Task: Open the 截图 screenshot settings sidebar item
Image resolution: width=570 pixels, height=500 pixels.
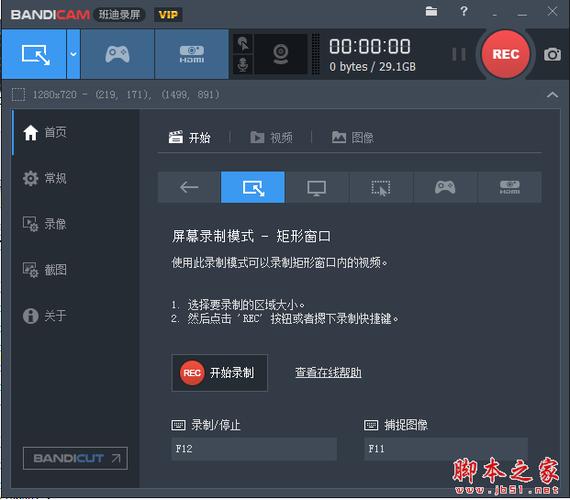Action: (45, 270)
